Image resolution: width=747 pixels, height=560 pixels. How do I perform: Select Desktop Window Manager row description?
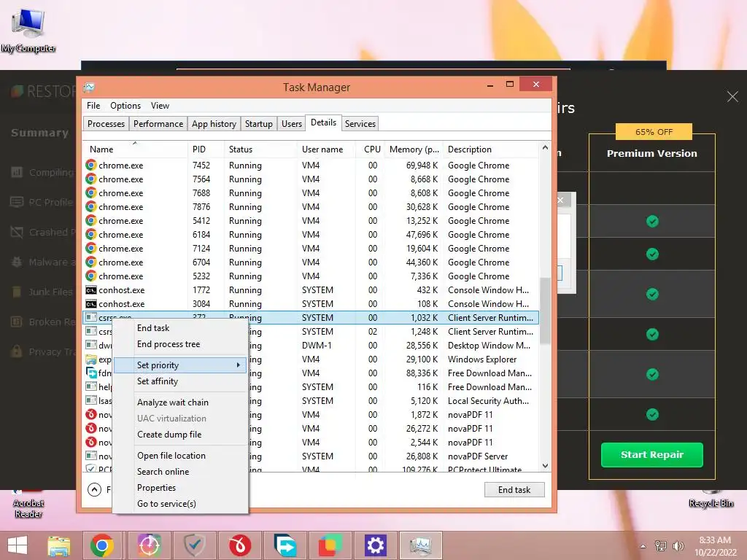(489, 345)
